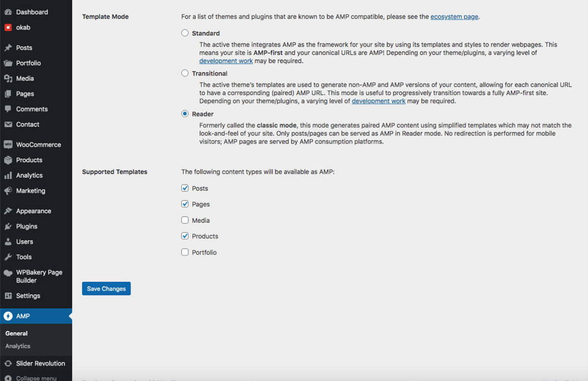
Task: Click the Comments bubble icon
Action: [x=8, y=109]
